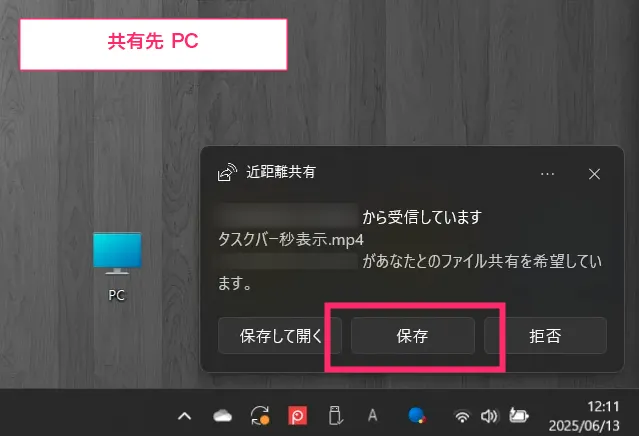639x436 pixels.
Task: Click the 保存 button in the notification
Action: tap(412, 336)
